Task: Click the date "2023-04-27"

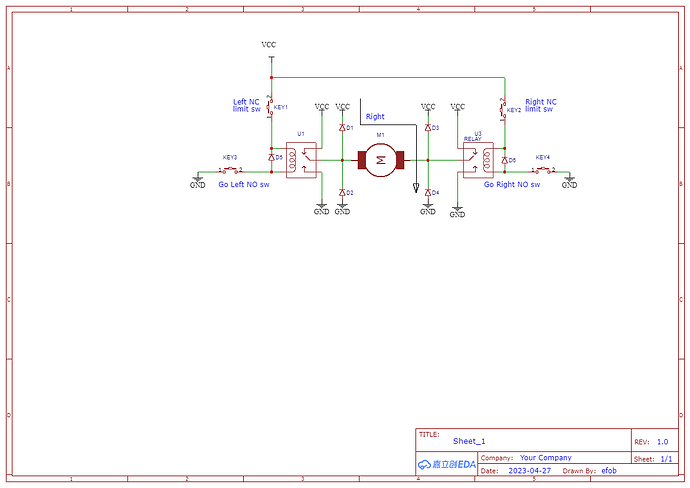Action: (x=529, y=470)
